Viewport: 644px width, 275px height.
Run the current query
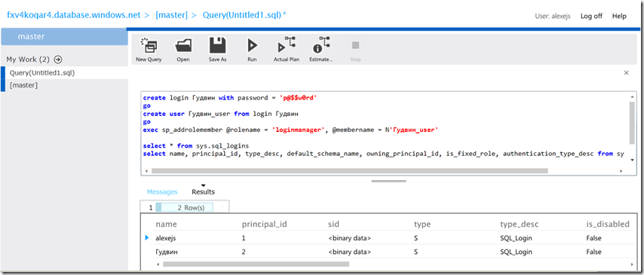pyautogui.click(x=252, y=50)
